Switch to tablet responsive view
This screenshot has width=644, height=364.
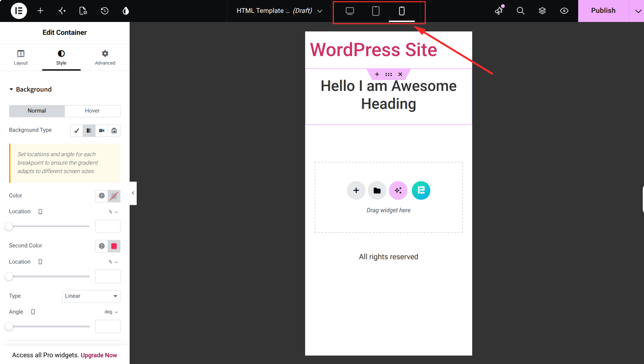click(376, 11)
